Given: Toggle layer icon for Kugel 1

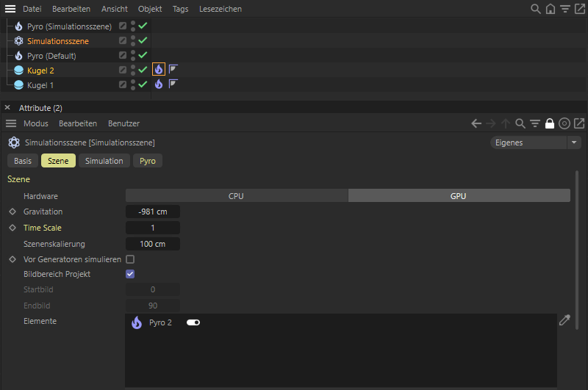Looking at the screenshot, I should point(123,84).
